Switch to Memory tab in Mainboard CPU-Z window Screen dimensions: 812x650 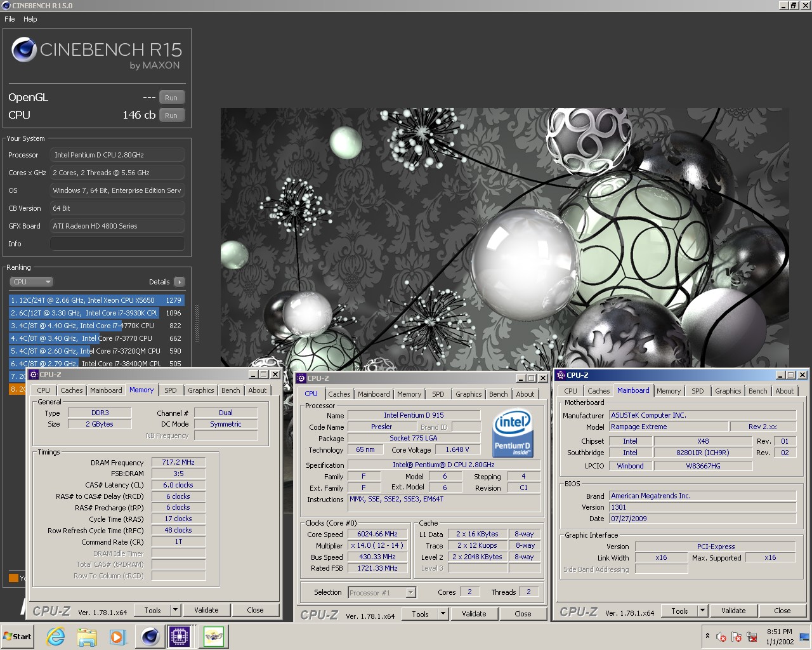pyautogui.click(x=669, y=391)
